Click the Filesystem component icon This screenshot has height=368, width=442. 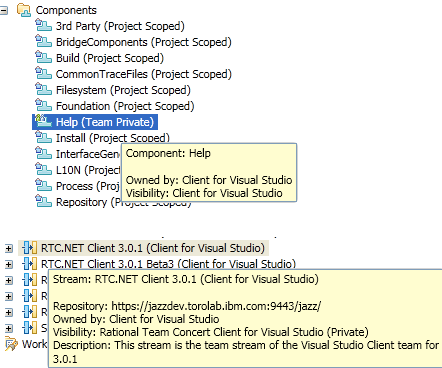pos(43,89)
